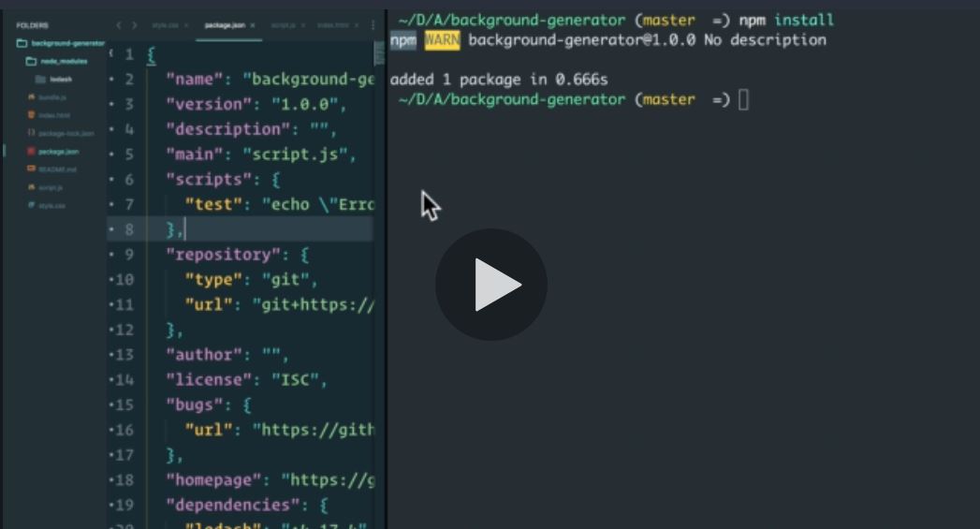Viewport: 980px width, 529px height.
Task: Open script.js in the sidebar
Action: coord(50,187)
